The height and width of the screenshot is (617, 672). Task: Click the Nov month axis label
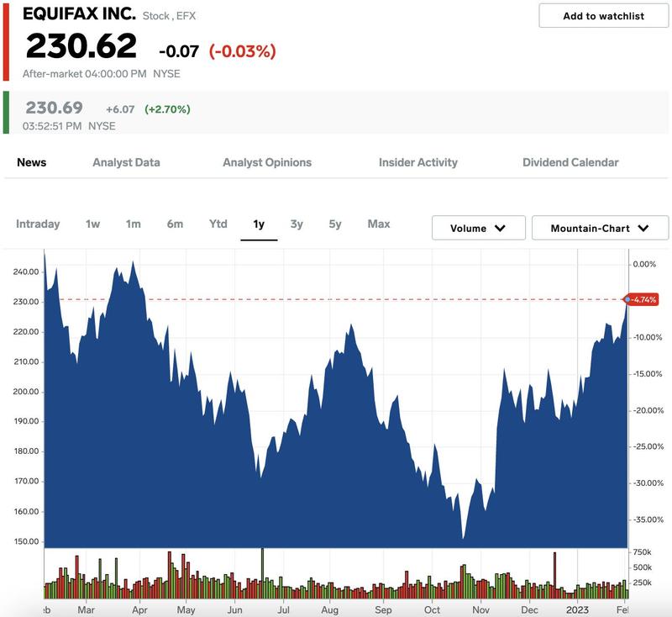[480, 609]
